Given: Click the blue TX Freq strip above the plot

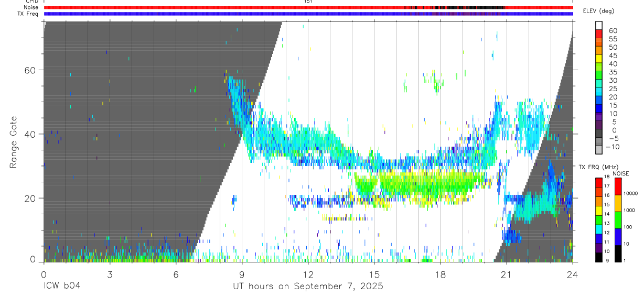Looking at the screenshot, I should [308, 14].
